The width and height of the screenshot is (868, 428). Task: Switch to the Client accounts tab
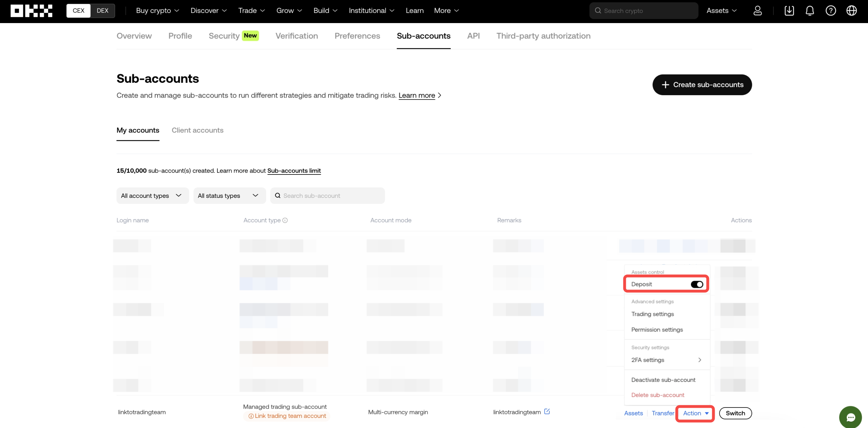point(198,131)
